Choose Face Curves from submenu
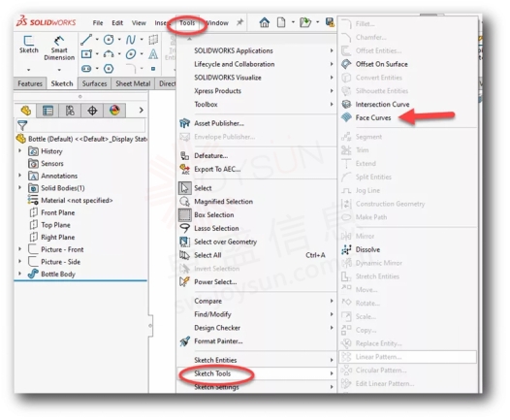This screenshot has width=510, height=420. (373, 117)
